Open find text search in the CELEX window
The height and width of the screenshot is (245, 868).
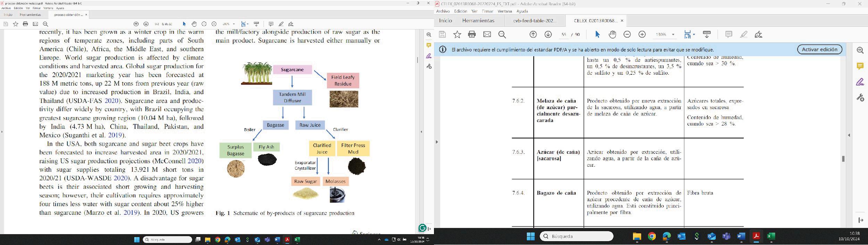point(502,34)
